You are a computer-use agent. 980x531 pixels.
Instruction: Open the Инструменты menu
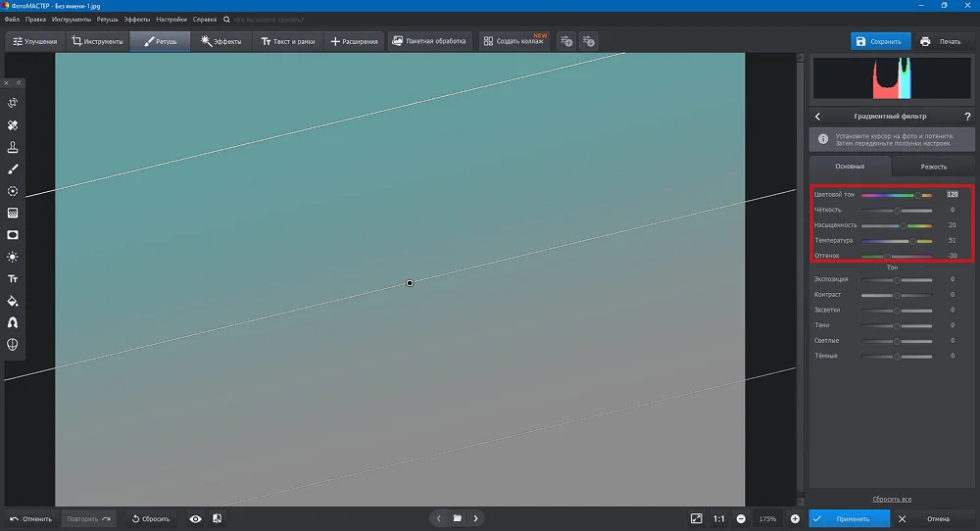pyautogui.click(x=72, y=20)
